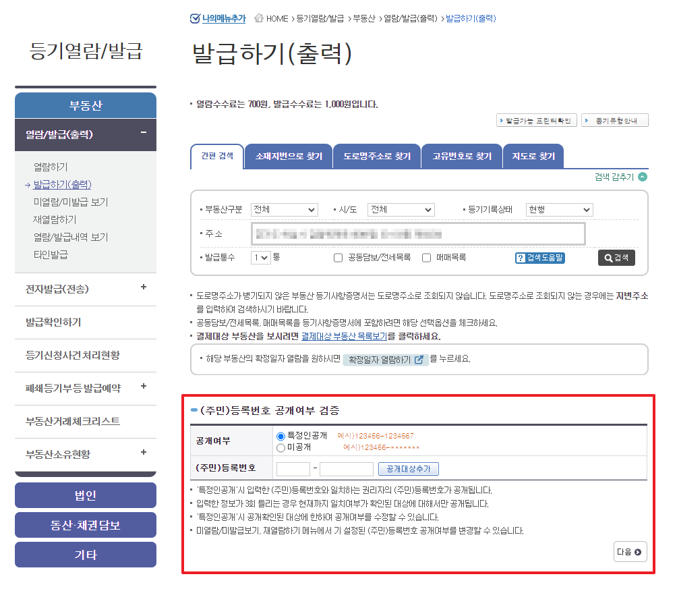Select the 미공개 radio button
Image resolution: width=677 pixels, height=616 pixels.
(281, 448)
